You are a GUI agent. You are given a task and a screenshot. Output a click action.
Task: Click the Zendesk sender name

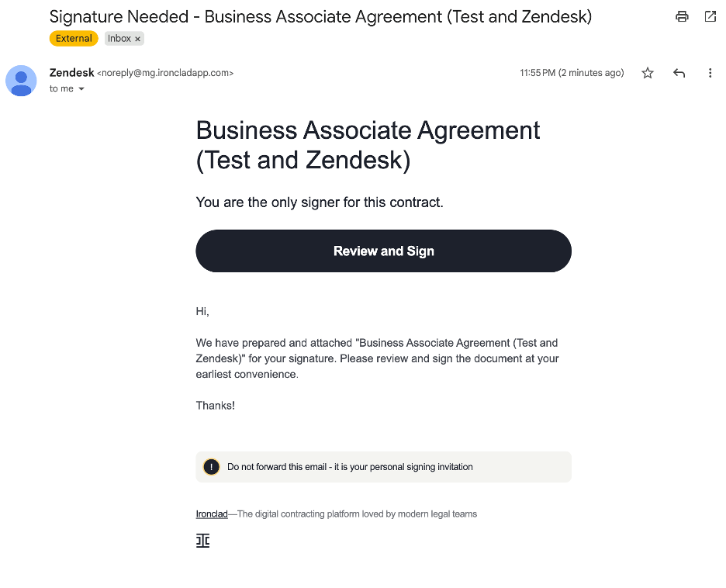pyautogui.click(x=71, y=73)
